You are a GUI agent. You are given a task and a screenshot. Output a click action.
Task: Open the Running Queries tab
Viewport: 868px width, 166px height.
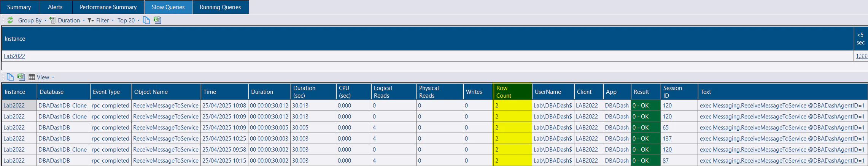pos(220,7)
